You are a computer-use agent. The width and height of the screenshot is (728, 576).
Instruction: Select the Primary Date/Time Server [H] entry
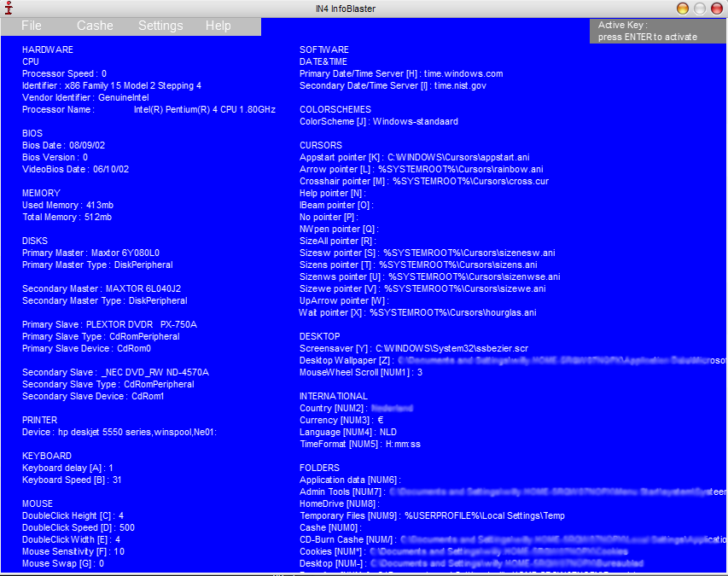click(x=401, y=73)
